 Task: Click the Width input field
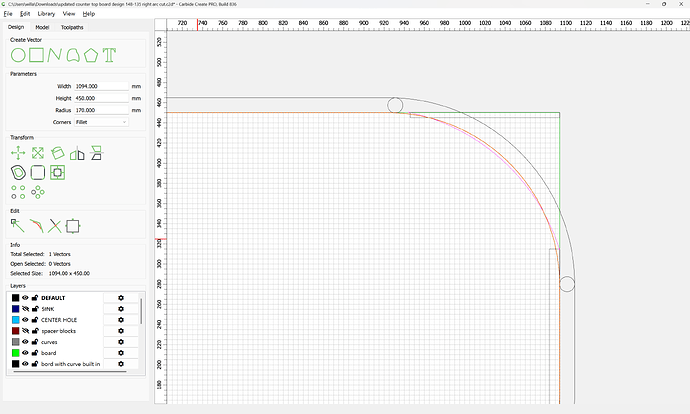[101, 87]
